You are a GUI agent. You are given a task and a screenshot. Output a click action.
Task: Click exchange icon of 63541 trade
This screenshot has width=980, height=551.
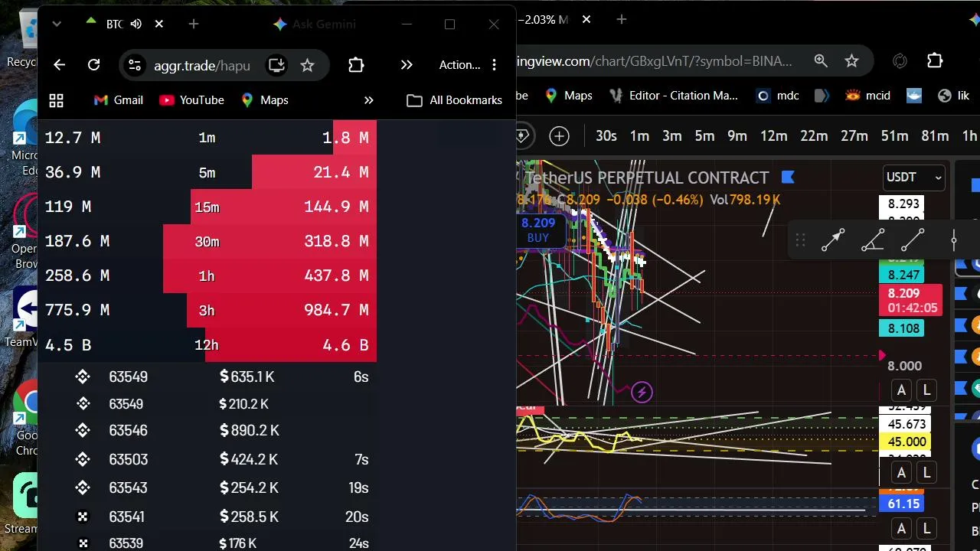pos(83,517)
